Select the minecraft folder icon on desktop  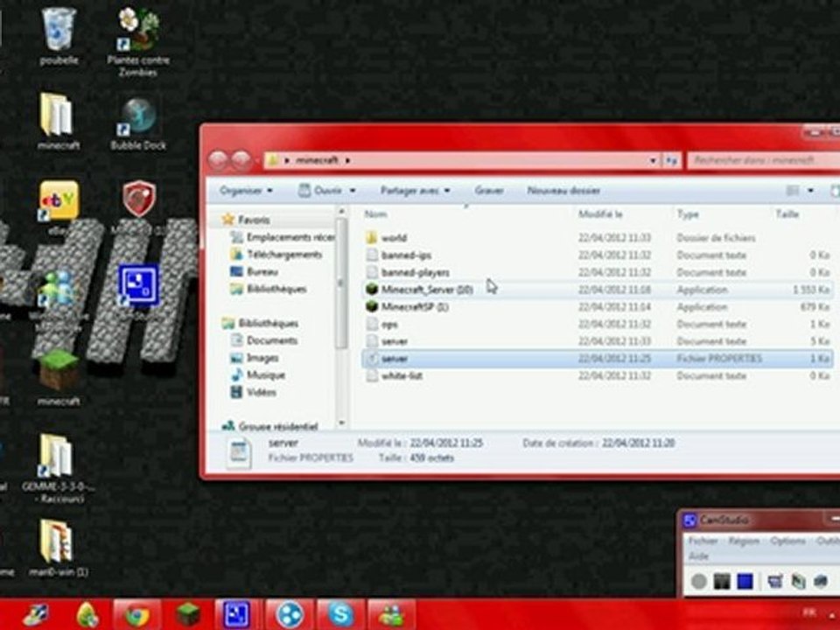click(x=58, y=121)
